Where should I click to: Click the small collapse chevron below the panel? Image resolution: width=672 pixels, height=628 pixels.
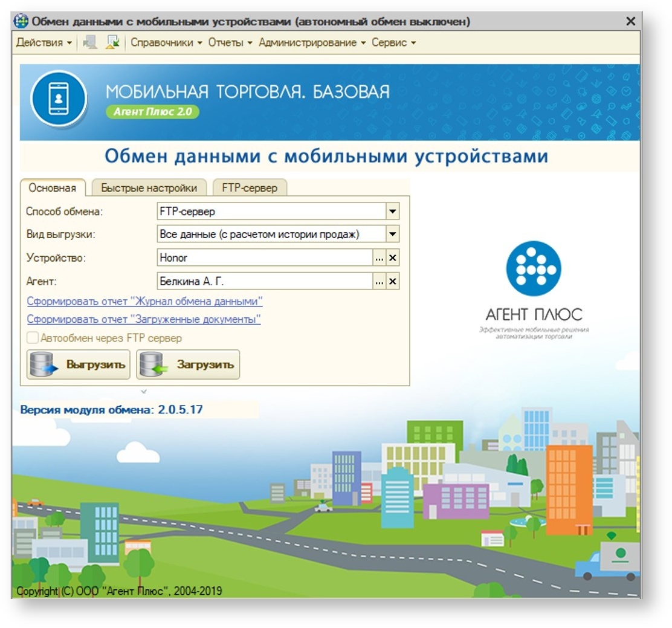144,392
